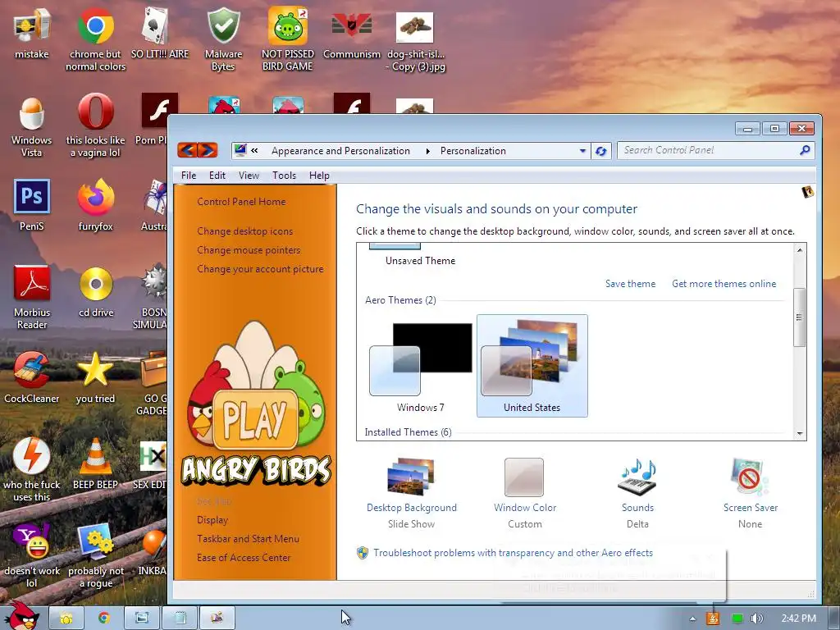This screenshot has width=840, height=630.
Task: Open the 'Ease of Access Center' link
Action: pos(243,557)
